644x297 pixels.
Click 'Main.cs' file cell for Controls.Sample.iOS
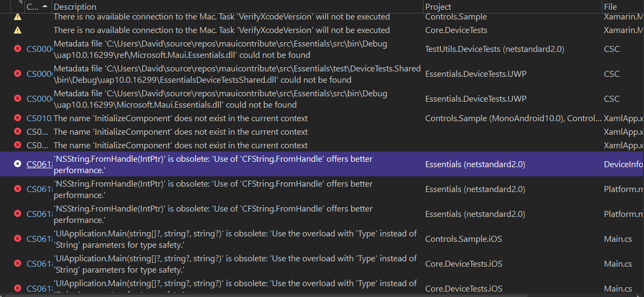pyautogui.click(x=617, y=239)
